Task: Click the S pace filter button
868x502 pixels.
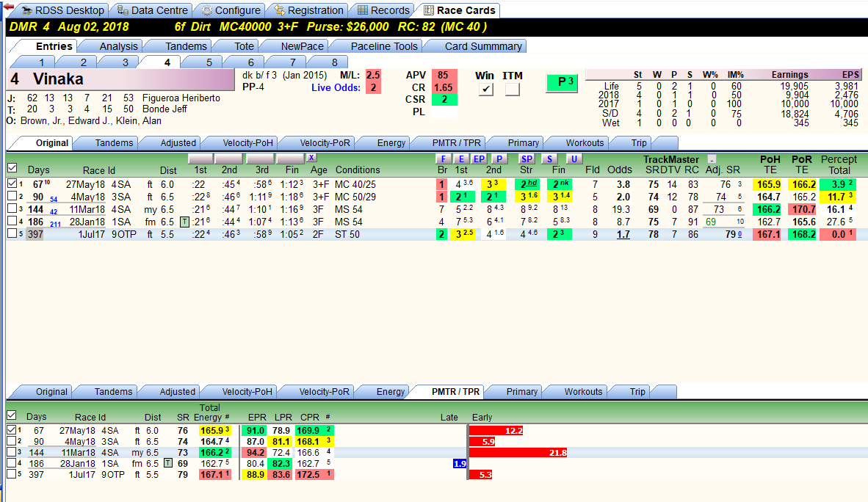Action: coord(549,159)
